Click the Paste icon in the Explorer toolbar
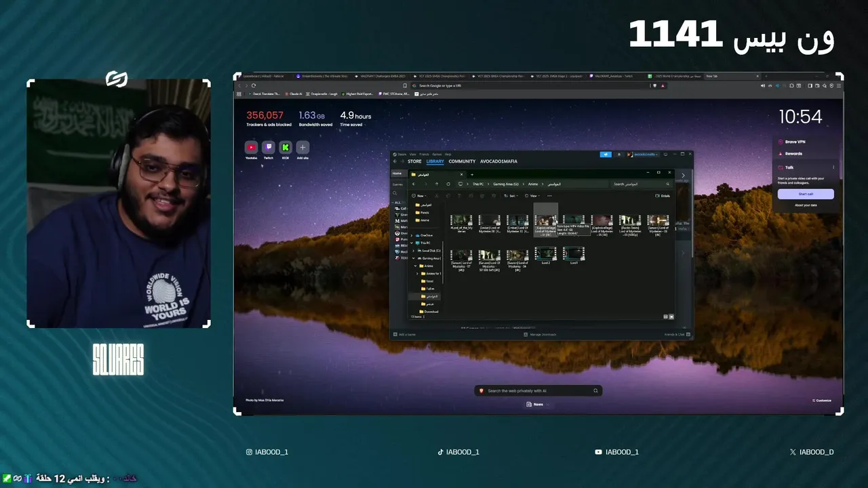The height and width of the screenshot is (488, 868). coord(459,196)
